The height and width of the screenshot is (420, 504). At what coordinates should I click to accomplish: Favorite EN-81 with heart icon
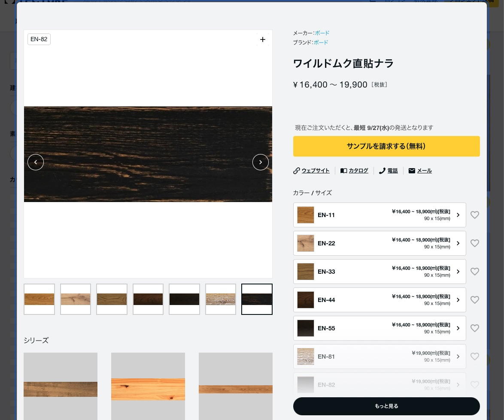(475, 356)
